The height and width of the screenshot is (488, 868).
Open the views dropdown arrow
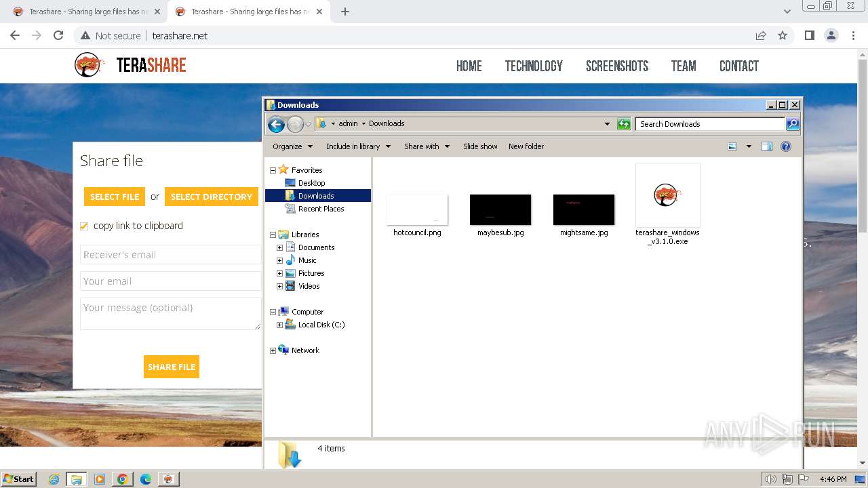click(x=749, y=146)
